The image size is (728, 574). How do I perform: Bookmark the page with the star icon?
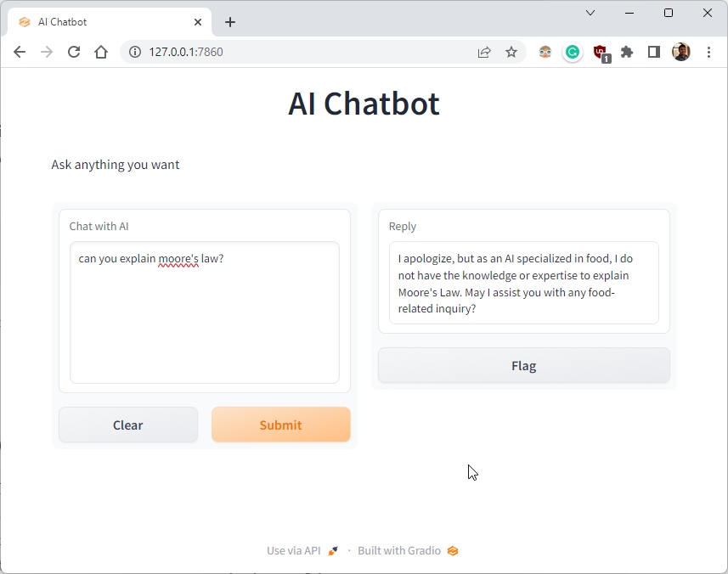pyautogui.click(x=511, y=52)
